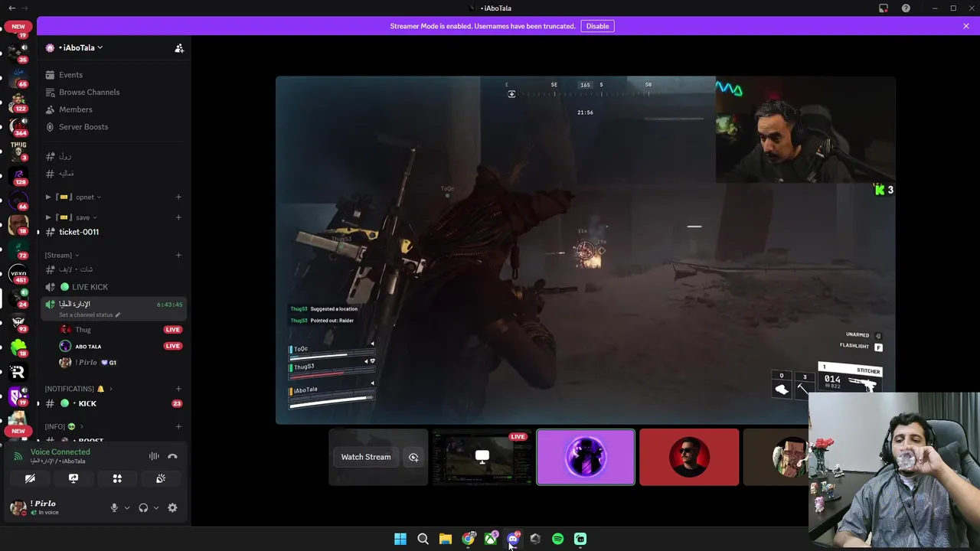Add a channel to the [INFO] category

pyautogui.click(x=178, y=426)
